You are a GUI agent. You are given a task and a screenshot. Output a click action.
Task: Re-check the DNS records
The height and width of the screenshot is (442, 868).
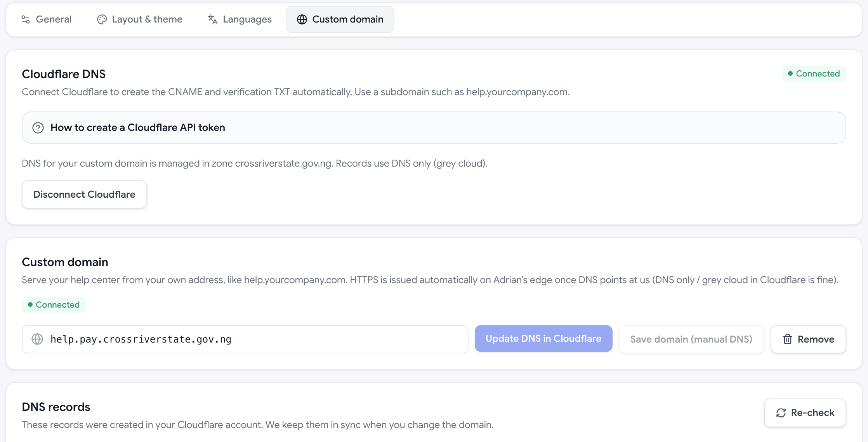[805, 413]
